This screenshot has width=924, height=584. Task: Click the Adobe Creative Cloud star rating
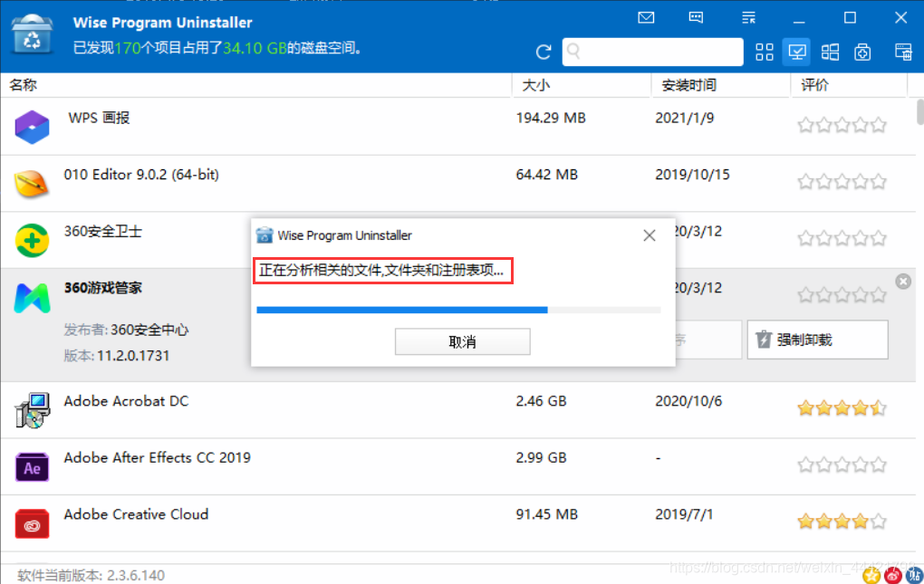pos(842,521)
